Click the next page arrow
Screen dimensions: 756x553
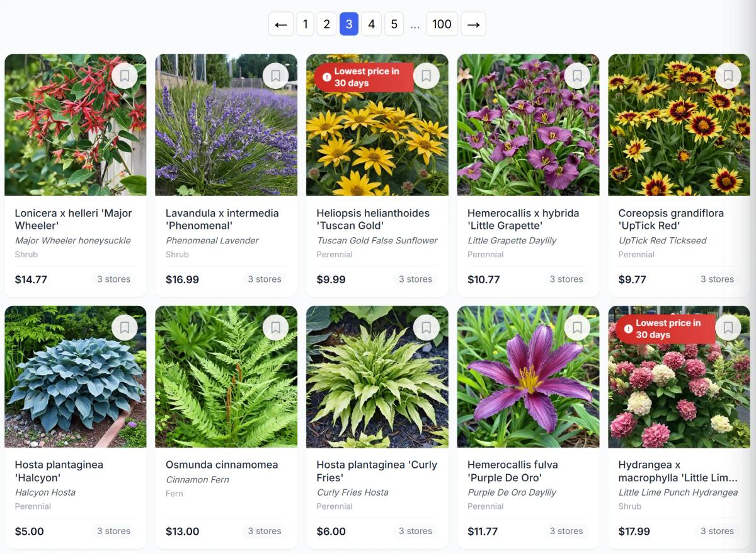(473, 24)
